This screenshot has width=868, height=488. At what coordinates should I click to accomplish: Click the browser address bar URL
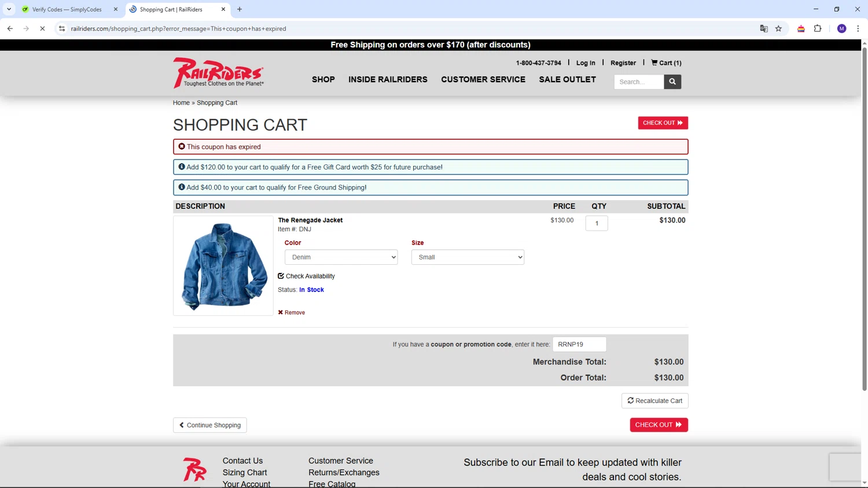coord(178,28)
